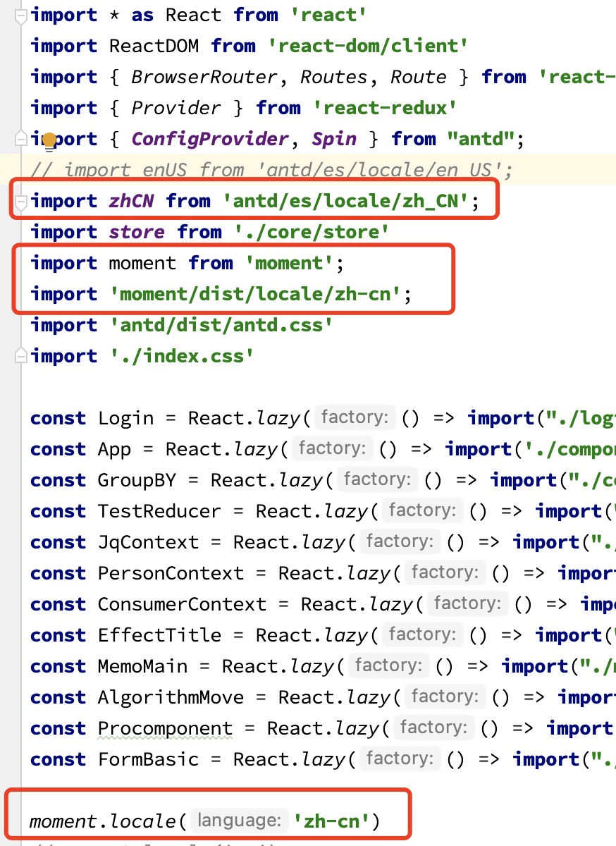
Task: Toggle fold marker beside the './index.css' import
Action: (20, 356)
